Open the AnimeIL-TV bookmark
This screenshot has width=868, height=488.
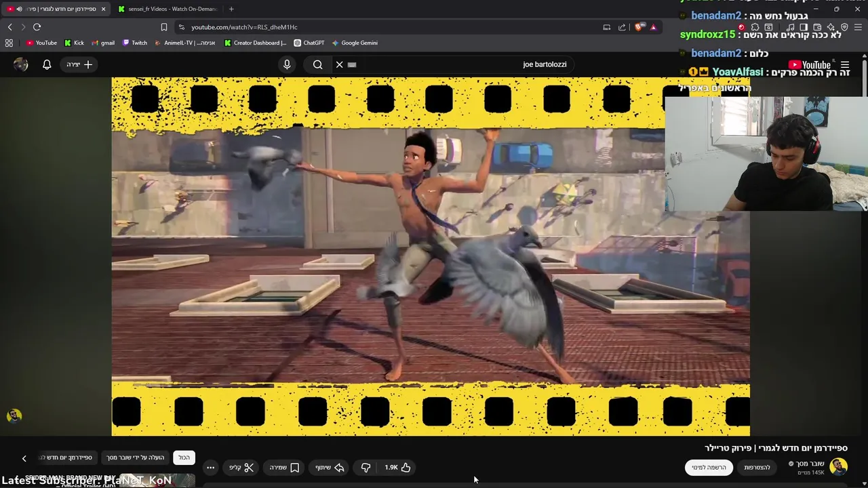pos(184,43)
